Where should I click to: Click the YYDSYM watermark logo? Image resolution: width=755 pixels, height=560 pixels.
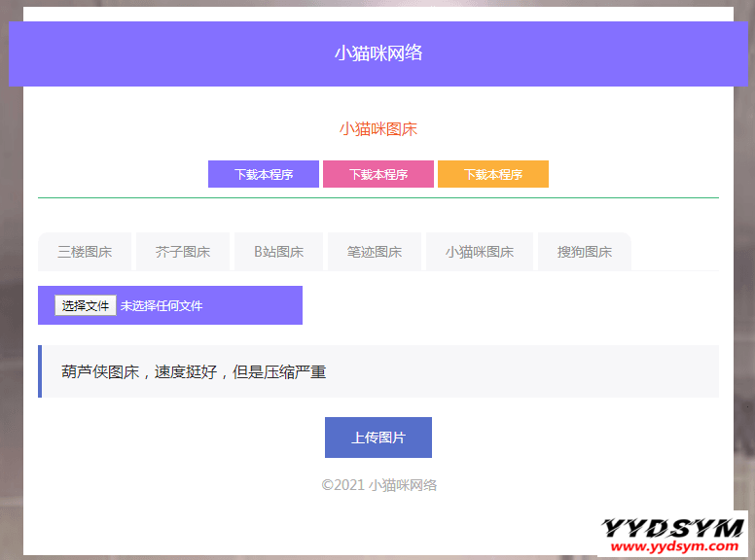click(x=672, y=528)
